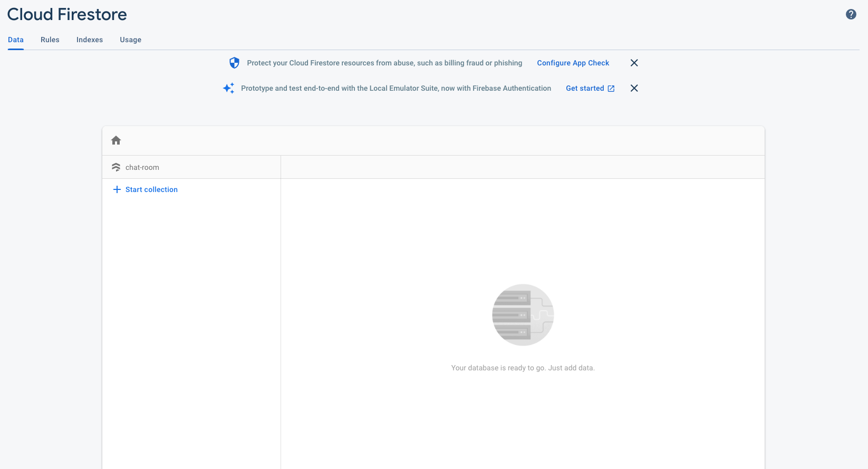The height and width of the screenshot is (469, 868).
Task: Dismiss the App Check protection banner
Action: point(634,63)
